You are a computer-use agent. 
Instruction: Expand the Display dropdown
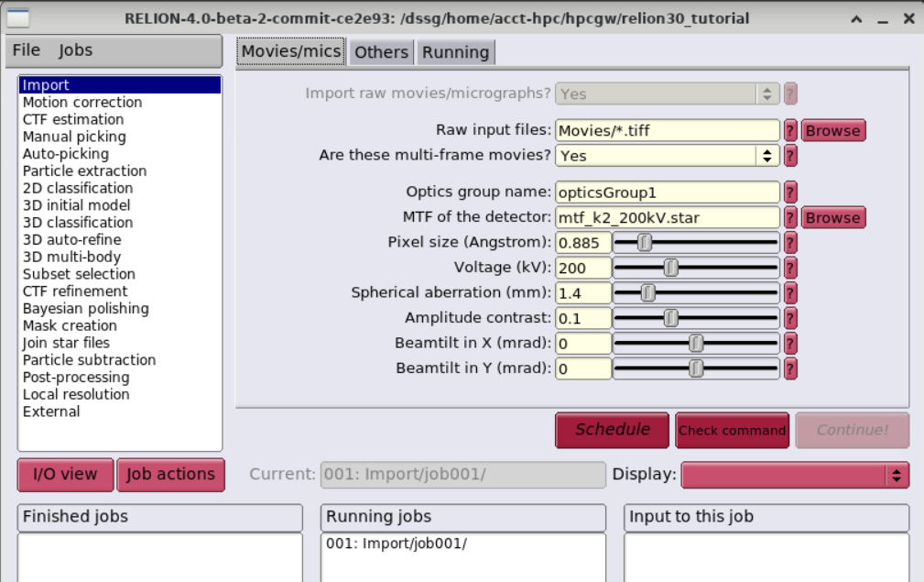tap(795, 475)
